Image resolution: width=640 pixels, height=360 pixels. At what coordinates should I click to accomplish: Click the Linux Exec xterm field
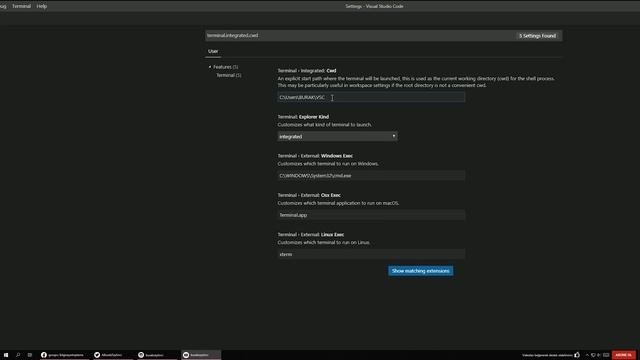[x=371, y=254]
